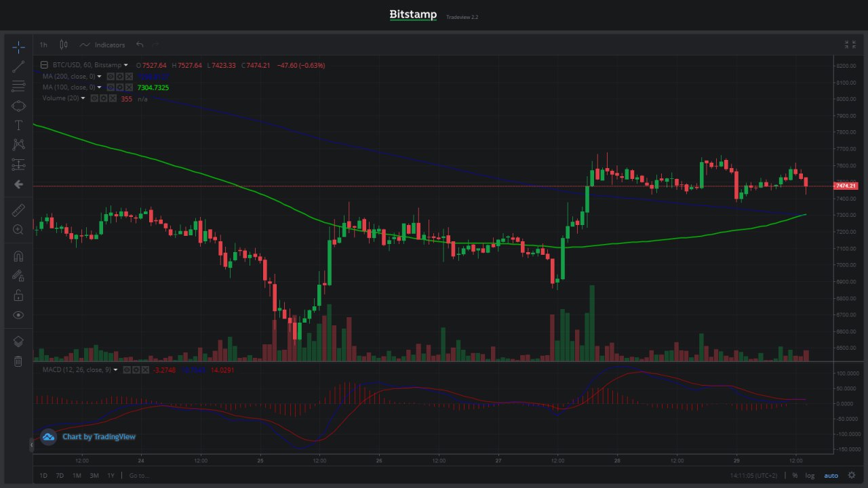The image size is (868, 488).
Task: Select the trend line drawing tool
Action: pos(18,66)
